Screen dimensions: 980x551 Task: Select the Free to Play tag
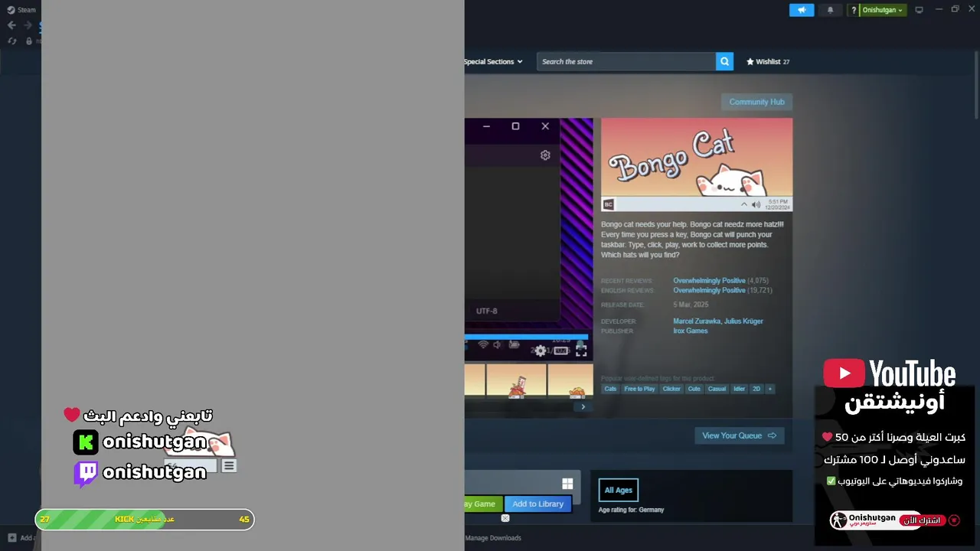click(x=639, y=389)
